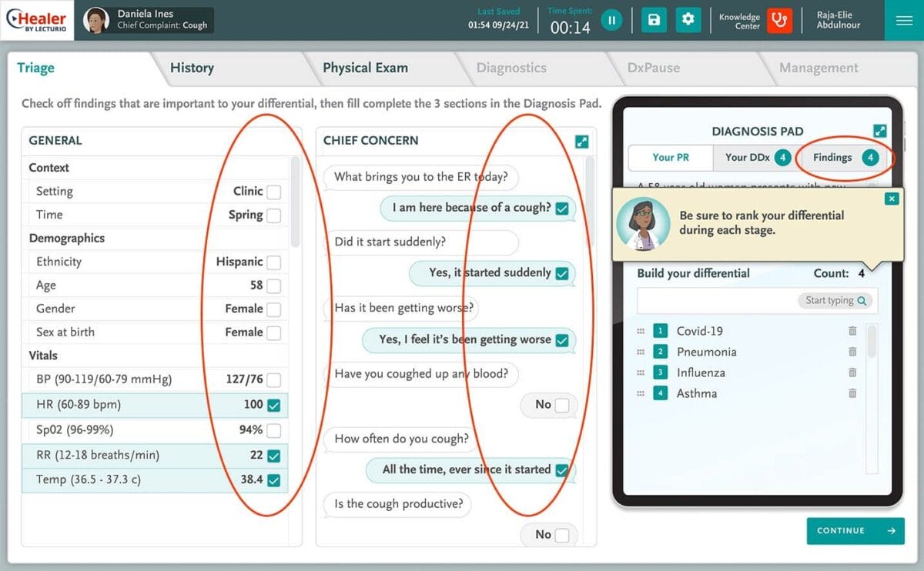
Task: Open the Physical Exam tab
Action: click(365, 68)
